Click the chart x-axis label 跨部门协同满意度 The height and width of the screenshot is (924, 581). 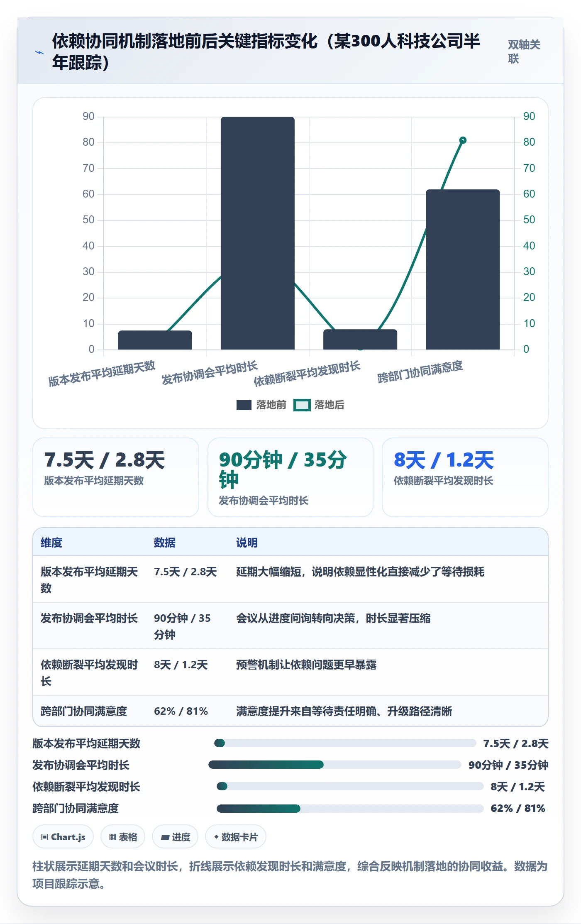pos(420,372)
